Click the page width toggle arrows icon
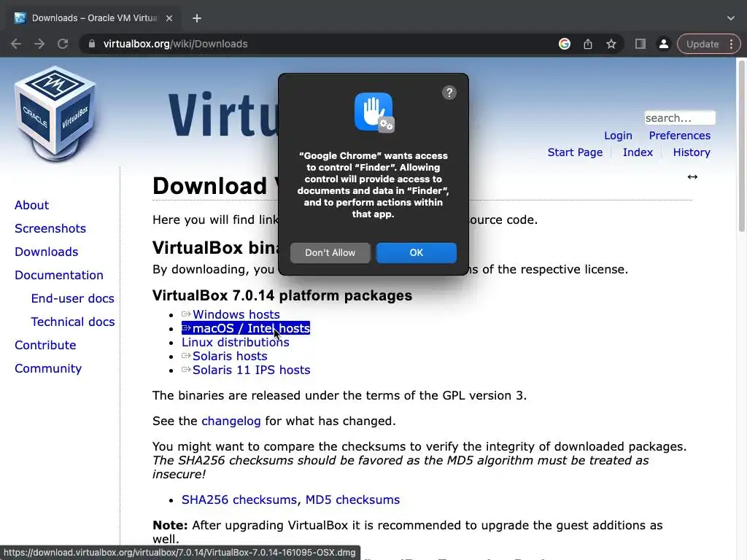The width and height of the screenshot is (747, 560). pos(692,176)
